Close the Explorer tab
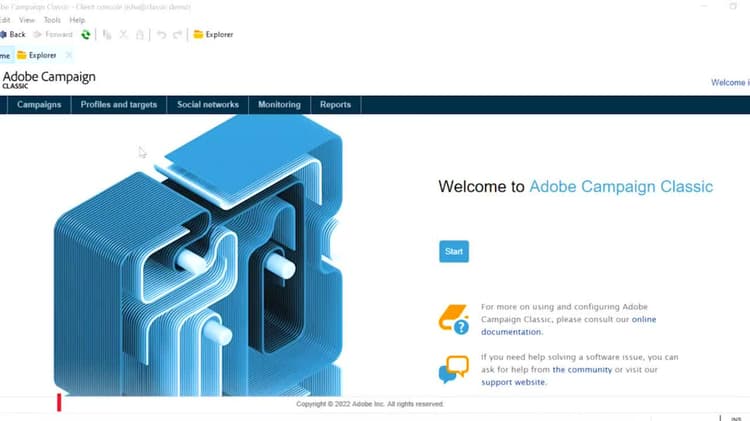This screenshot has width=750, height=421. coord(69,55)
